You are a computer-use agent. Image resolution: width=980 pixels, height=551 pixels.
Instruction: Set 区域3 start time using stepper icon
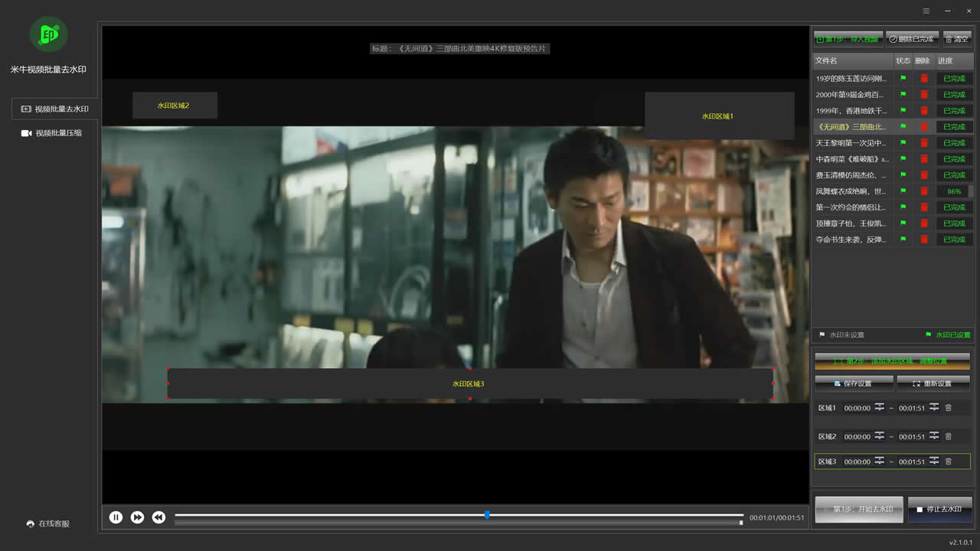pos(880,461)
